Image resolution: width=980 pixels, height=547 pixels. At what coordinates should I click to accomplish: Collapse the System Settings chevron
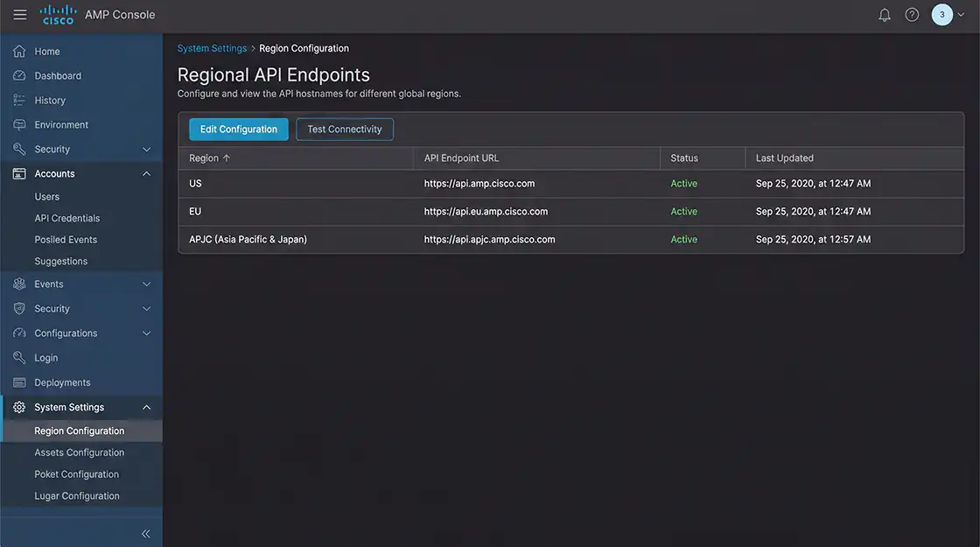click(146, 407)
